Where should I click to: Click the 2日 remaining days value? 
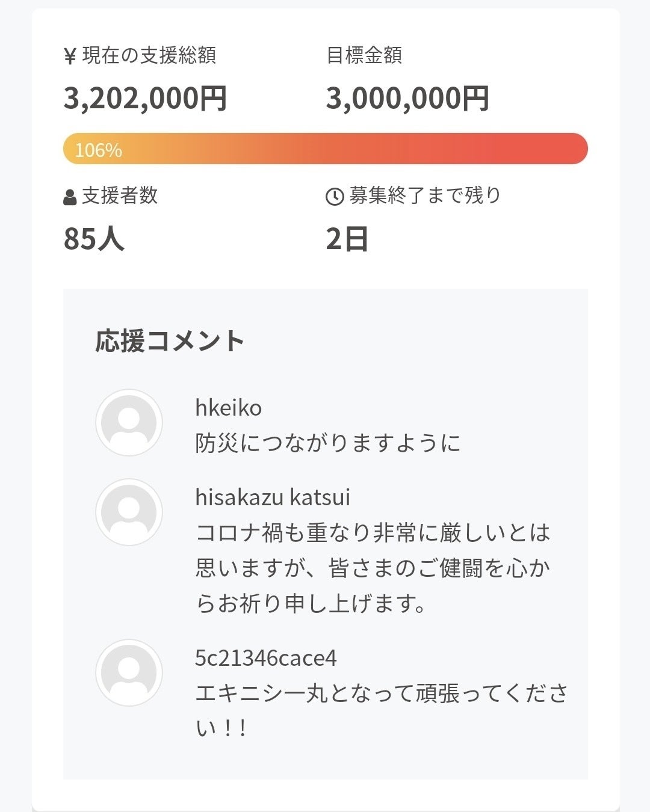pyautogui.click(x=347, y=239)
